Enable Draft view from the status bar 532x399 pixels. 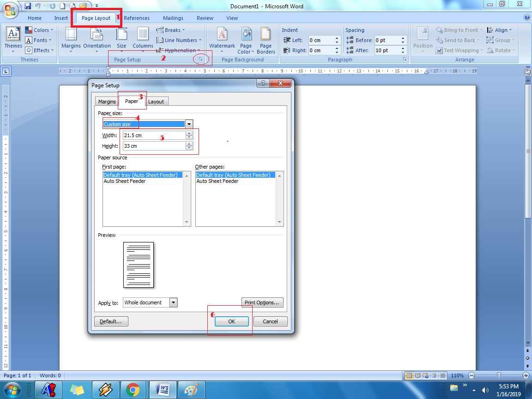[443, 375]
